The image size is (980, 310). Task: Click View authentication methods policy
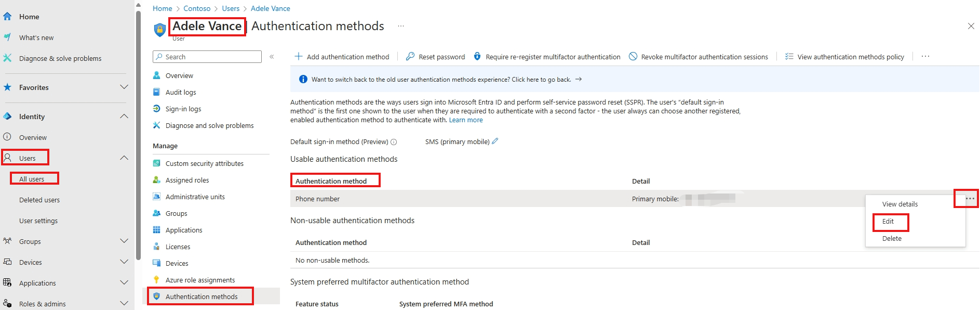844,57
